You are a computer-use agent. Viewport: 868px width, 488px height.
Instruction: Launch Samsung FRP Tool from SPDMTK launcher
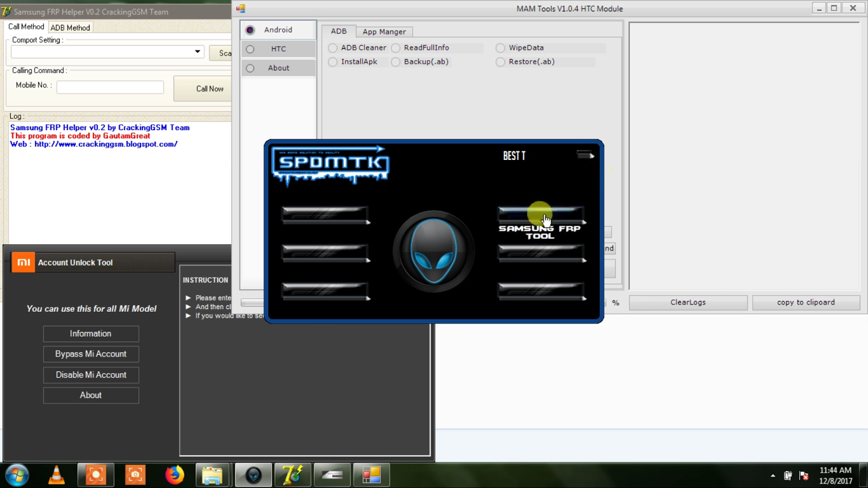540,215
